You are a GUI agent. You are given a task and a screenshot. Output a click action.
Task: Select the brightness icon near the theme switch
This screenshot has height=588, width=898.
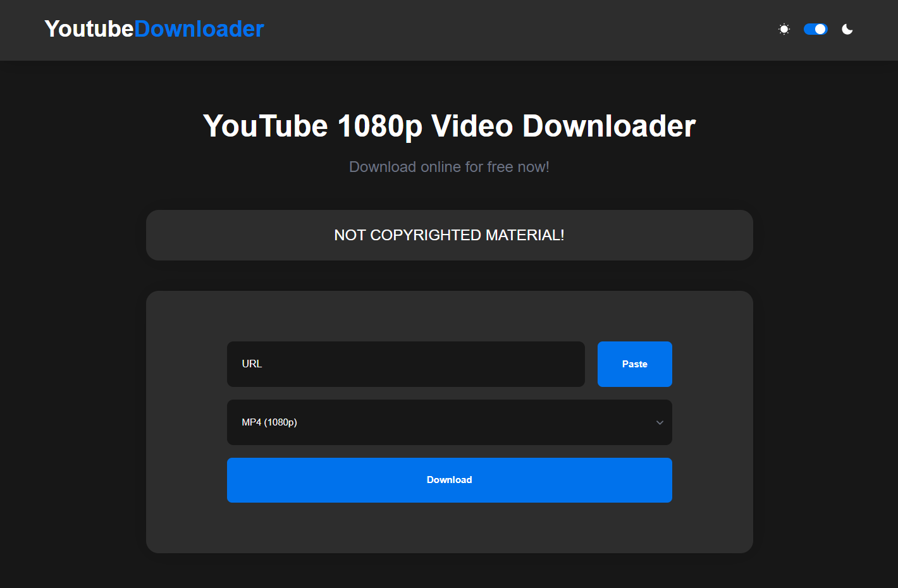(x=784, y=29)
